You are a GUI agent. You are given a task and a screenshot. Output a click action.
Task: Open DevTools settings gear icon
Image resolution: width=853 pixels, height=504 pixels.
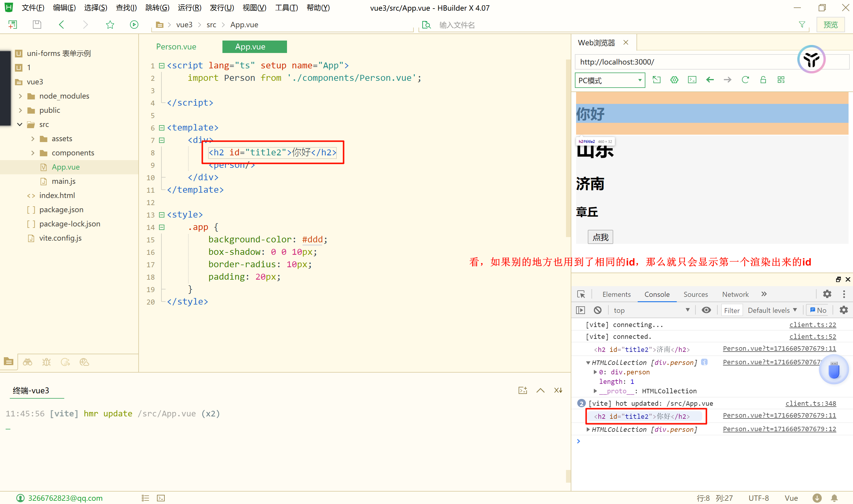[x=827, y=294]
